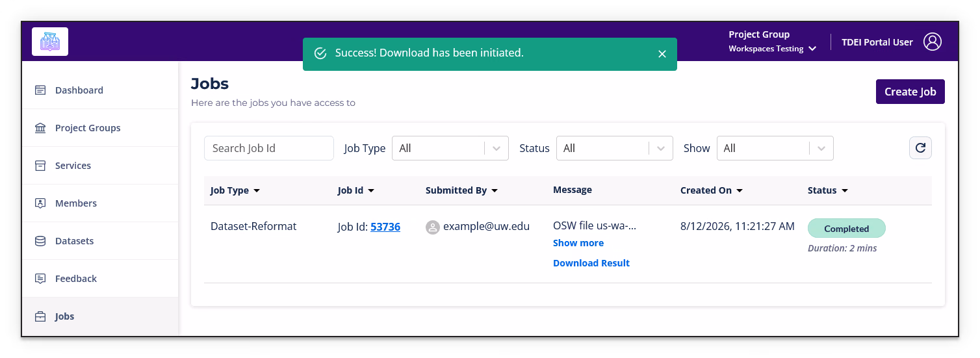Viewport: 980px width, 358px height.
Task: Dismiss the success notification banner
Action: point(662,54)
